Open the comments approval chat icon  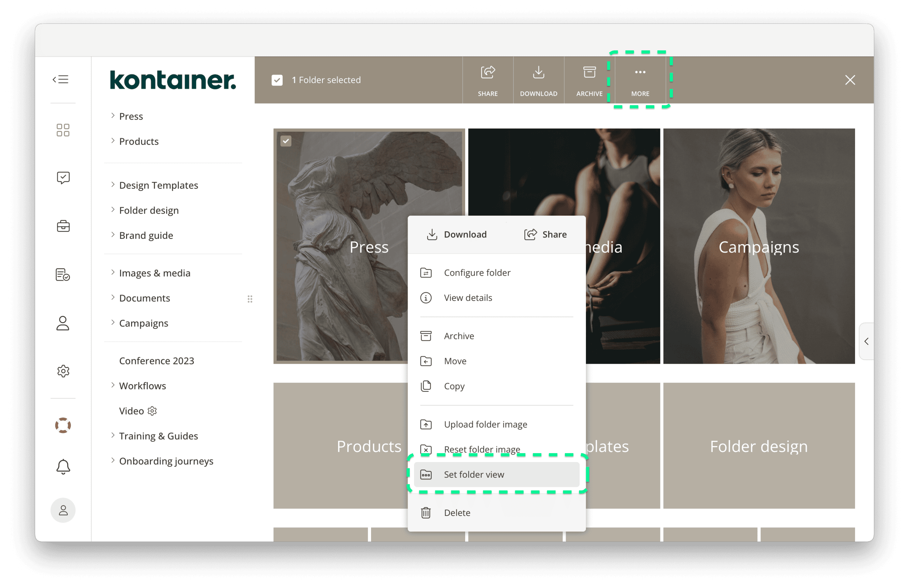(x=63, y=177)
